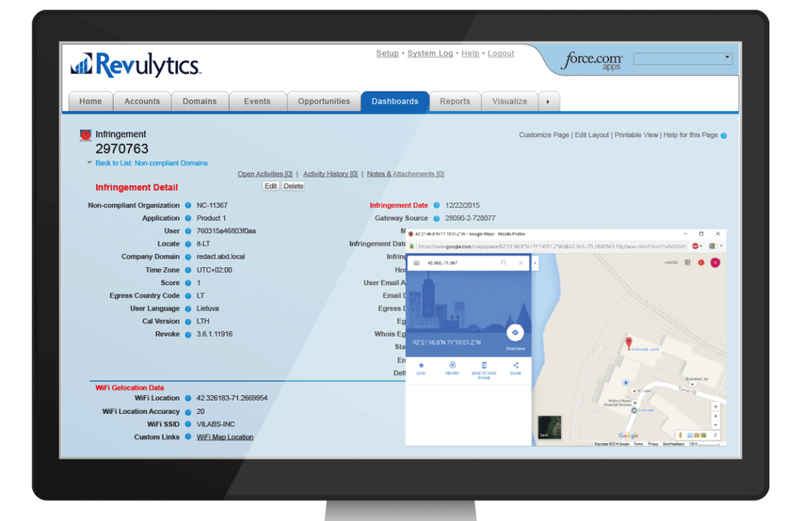Click the Logout link
The height and width of the screenshot is (521, 812).
(501, 54)
